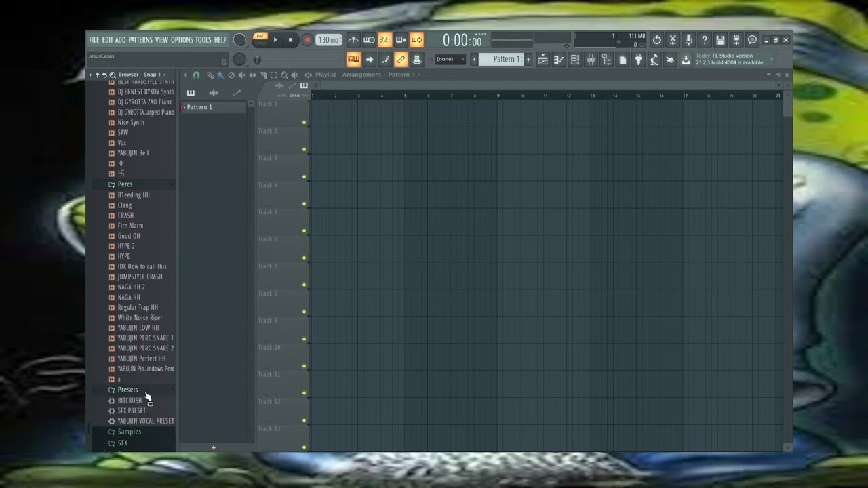
Task: Toggle the metronome button
Action: point(353,40)
